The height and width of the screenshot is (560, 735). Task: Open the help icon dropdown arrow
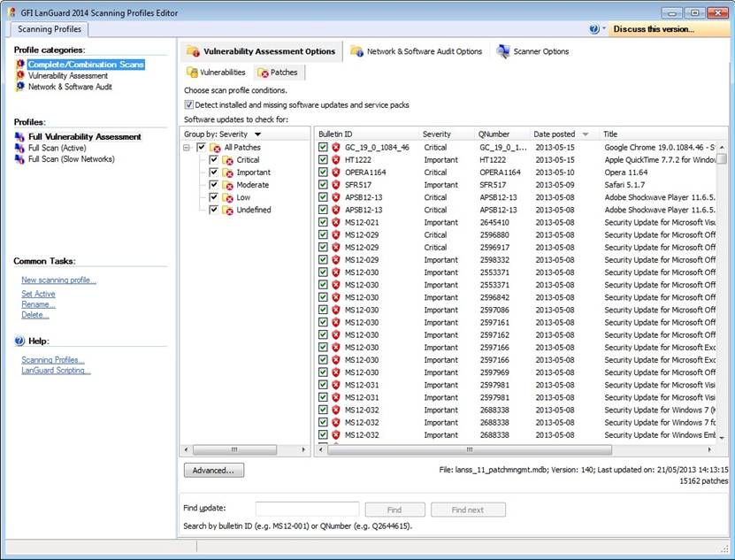pos(604,28)
